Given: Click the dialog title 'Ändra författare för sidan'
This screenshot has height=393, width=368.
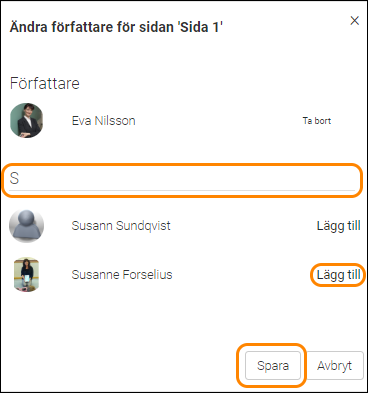Looking at the screenshot, I should (x=116, y=27).
